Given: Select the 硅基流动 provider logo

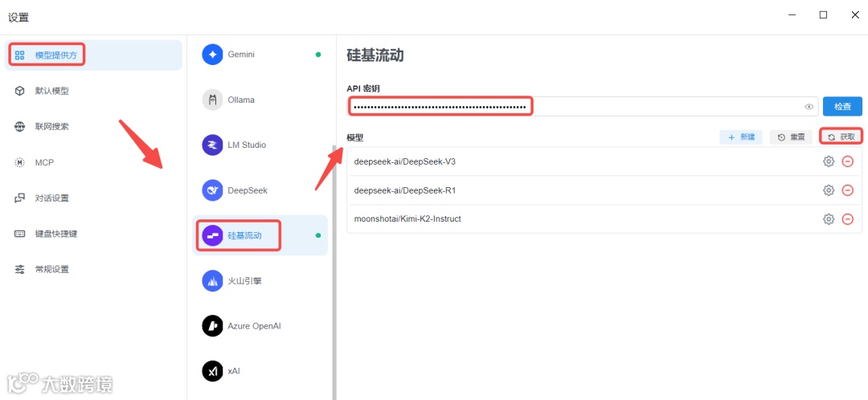Looking at the screenshot, I should coord(212,235).
